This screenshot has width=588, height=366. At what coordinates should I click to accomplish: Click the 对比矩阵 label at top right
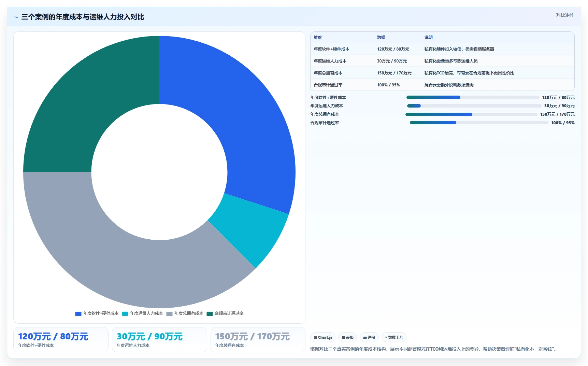point(565,15)
